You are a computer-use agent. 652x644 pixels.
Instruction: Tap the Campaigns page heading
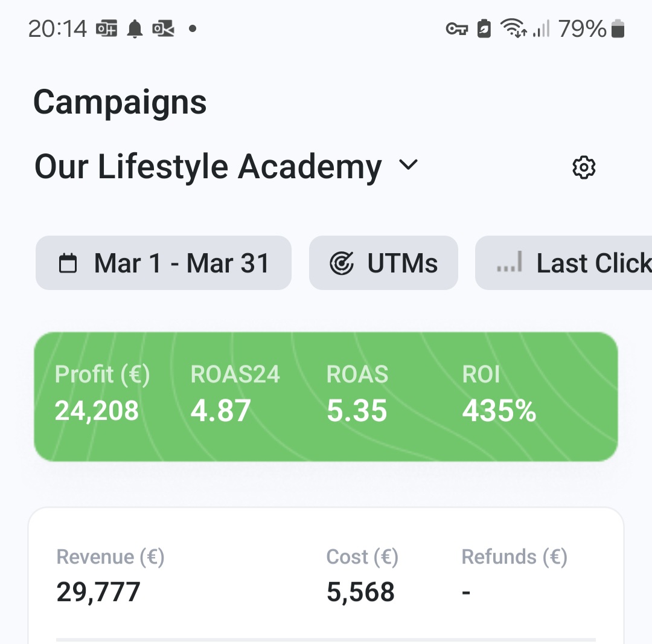point(120,102)
